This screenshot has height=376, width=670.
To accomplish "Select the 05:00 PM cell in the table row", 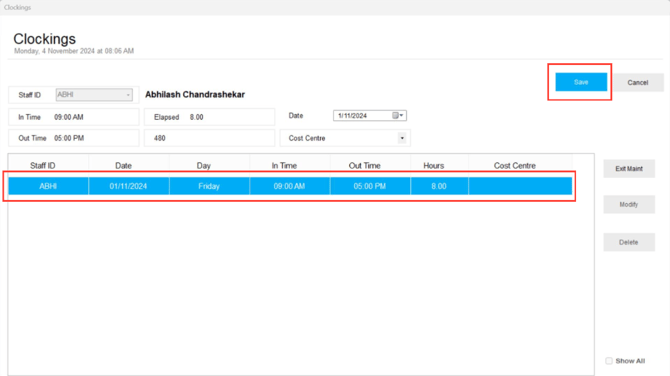I will point(370,186).
